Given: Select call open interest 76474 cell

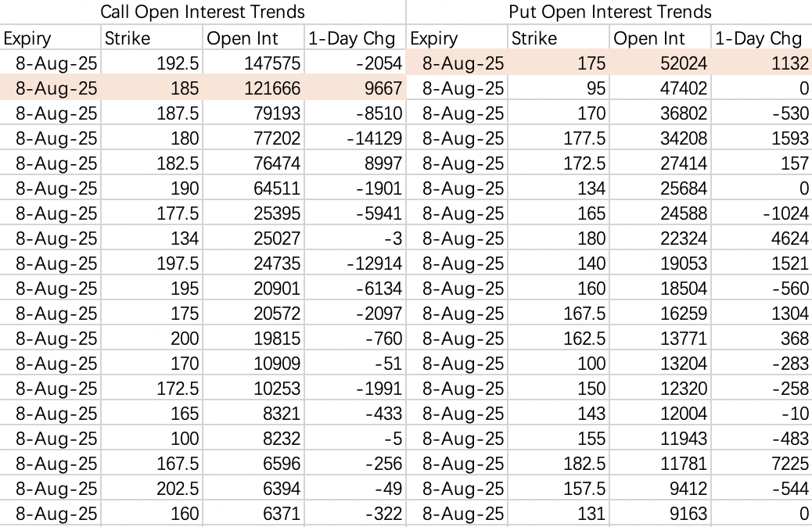Looking at the screenshot, I should [x=253, y=163].
